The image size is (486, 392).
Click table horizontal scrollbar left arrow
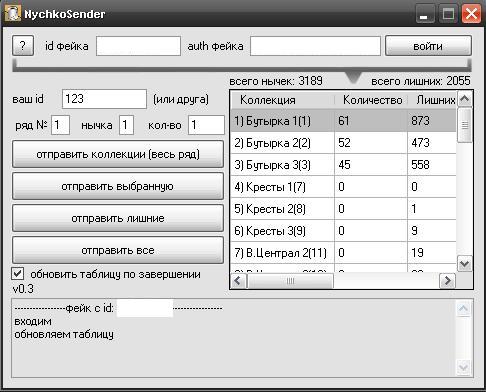point(238,281)
